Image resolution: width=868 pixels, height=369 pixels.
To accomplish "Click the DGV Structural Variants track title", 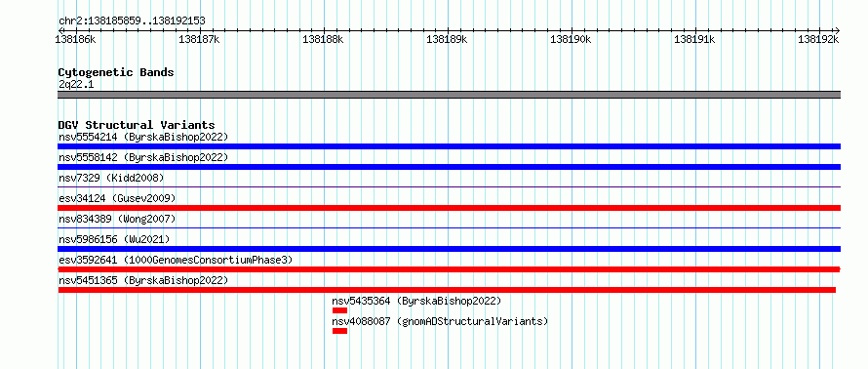I will pyautogui.click(x=137, y=125).
